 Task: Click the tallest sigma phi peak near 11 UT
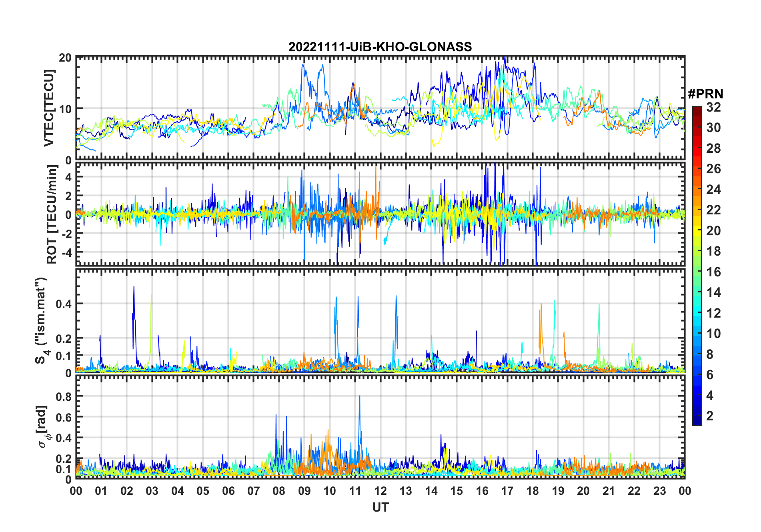359,396
